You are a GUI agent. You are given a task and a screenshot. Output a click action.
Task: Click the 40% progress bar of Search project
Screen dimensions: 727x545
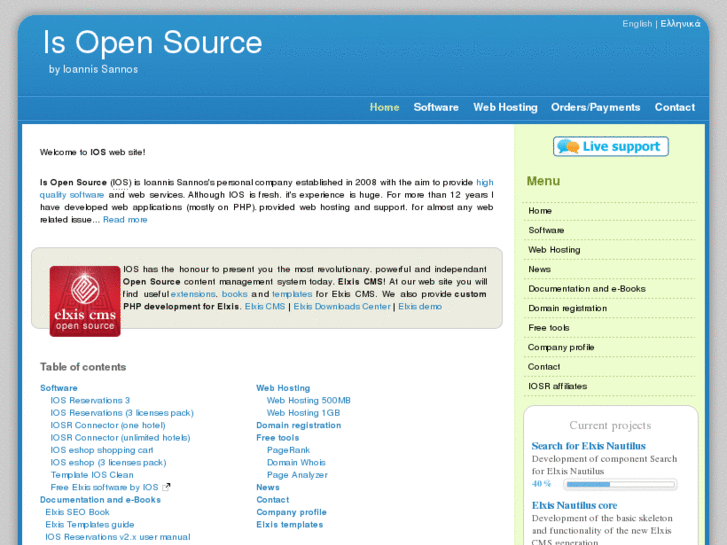point(620,484)
